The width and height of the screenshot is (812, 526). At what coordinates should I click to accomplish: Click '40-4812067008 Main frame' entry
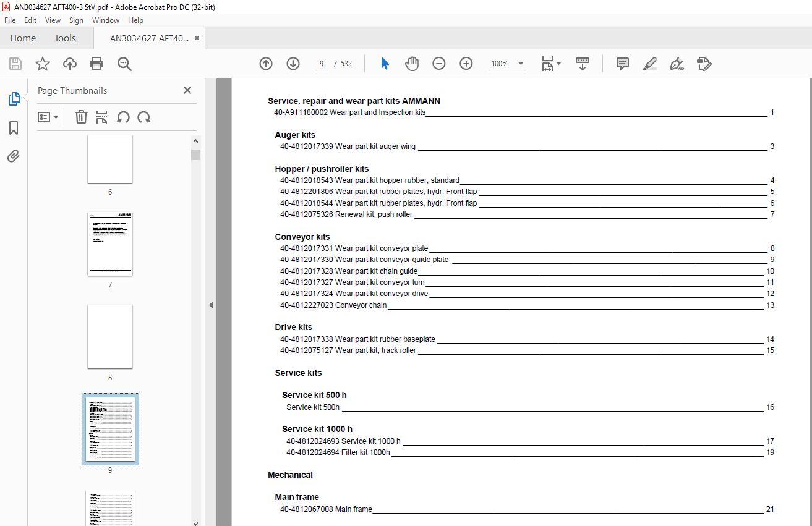(326, 509)
